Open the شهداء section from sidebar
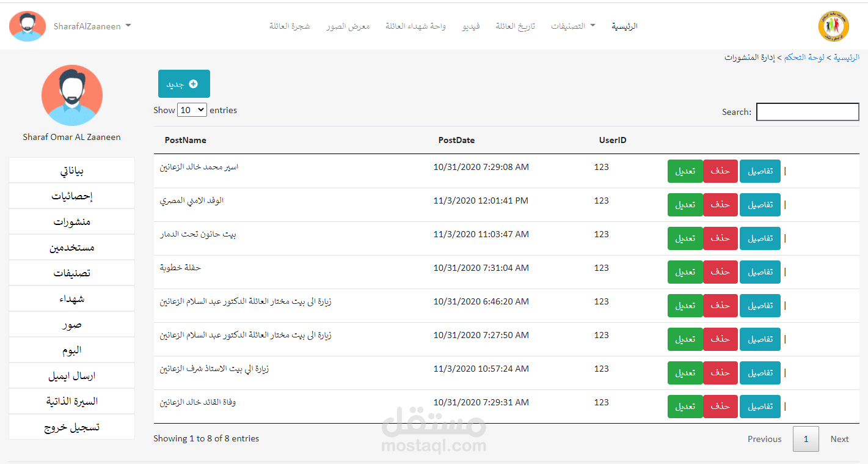Screen dimensions: 868x464 pos(71,298)
